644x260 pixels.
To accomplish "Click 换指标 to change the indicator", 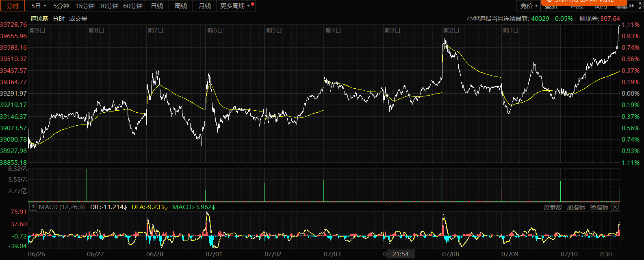I will tap(599, 208).
